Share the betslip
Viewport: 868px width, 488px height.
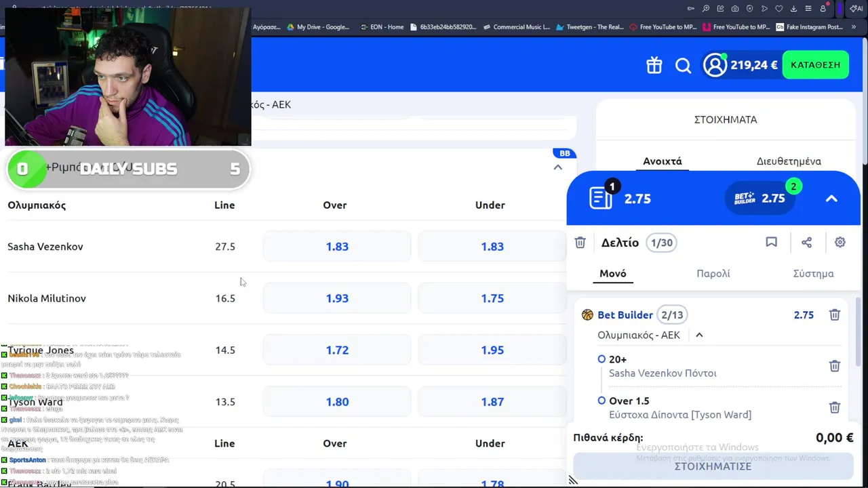pos(806,242)
